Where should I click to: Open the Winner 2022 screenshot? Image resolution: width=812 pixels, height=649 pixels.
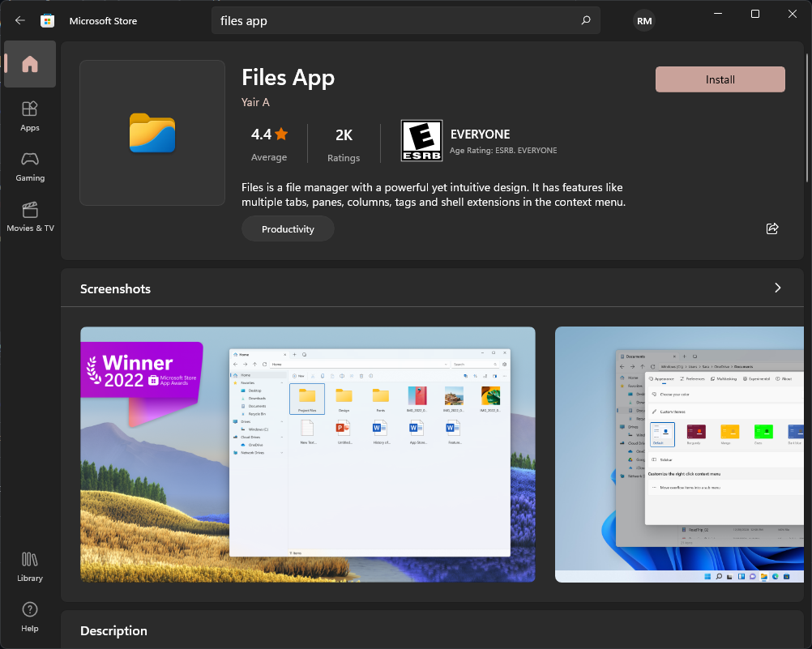[x=308, y=455]
